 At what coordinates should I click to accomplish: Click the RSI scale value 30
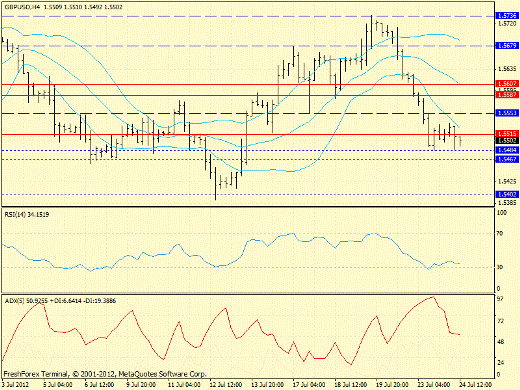click(500, 267)
